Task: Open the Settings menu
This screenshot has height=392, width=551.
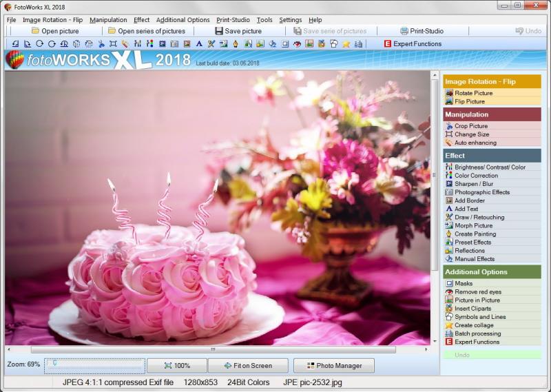Action: click(x=290, y=20)
